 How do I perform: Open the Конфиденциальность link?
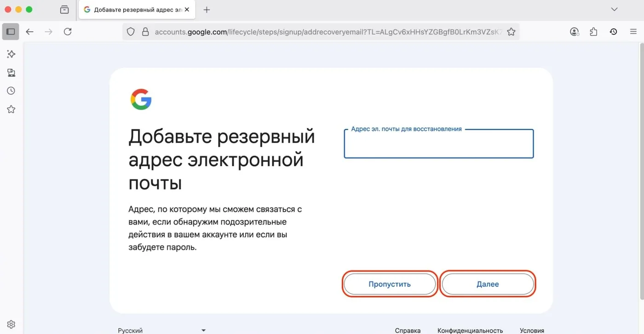coord(470,330)
